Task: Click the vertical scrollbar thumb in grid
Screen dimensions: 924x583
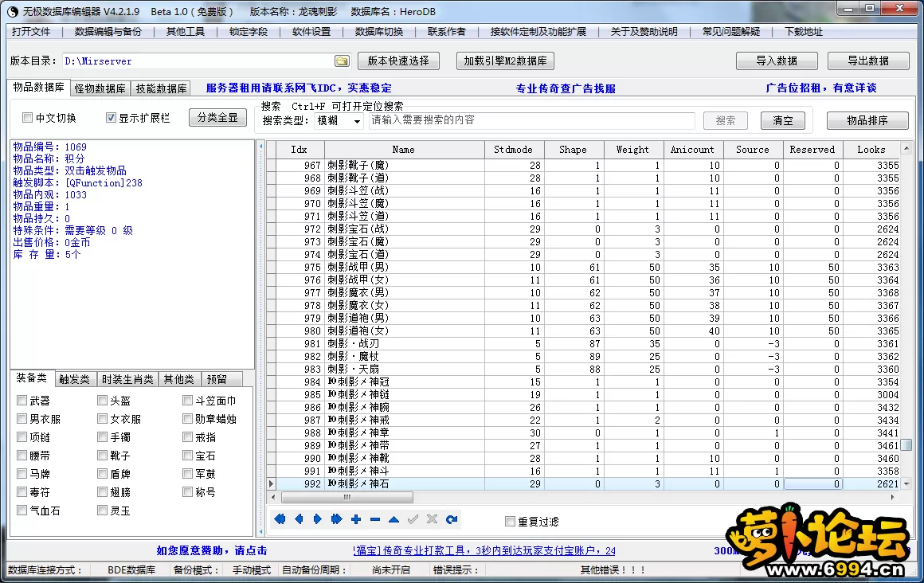Action: [907, 444]
